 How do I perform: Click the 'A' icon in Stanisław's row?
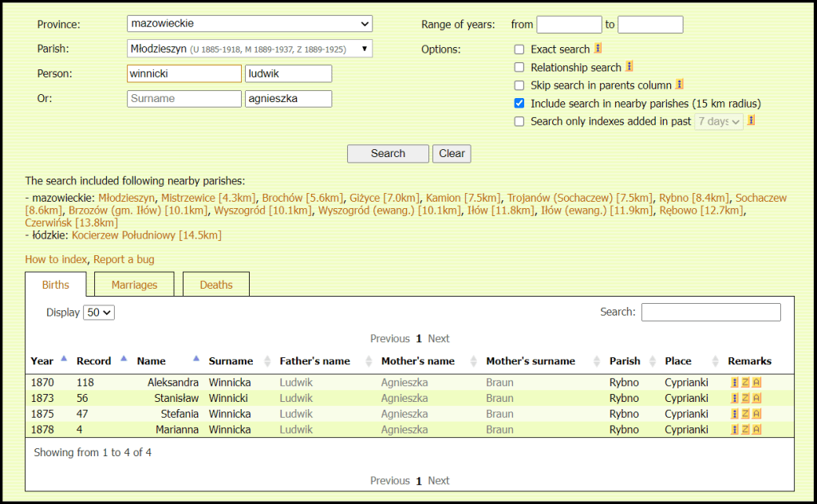756,398
